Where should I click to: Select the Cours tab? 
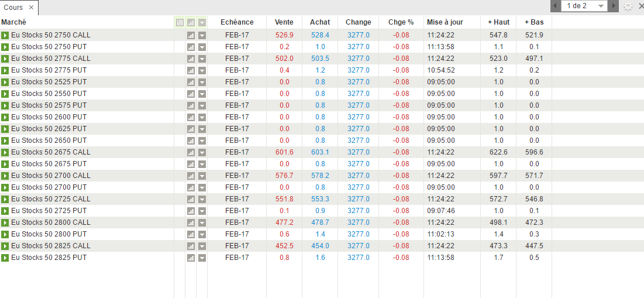pyautogui.click(x=13, y=7)
